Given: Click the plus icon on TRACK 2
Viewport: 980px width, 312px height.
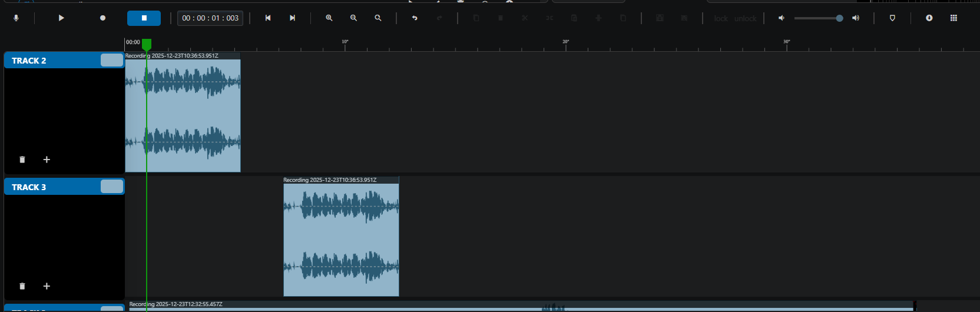Looking at the screenshot, I should tap(47, 160).
